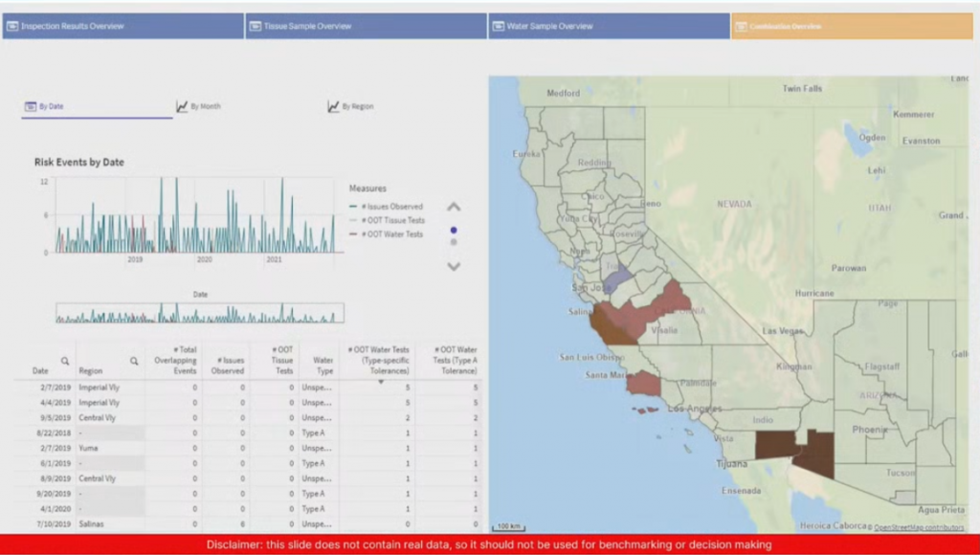This screenshot has height=555, width=980.
Task: Click the Combination Overview sheet icon
Action: click(742, 26)
